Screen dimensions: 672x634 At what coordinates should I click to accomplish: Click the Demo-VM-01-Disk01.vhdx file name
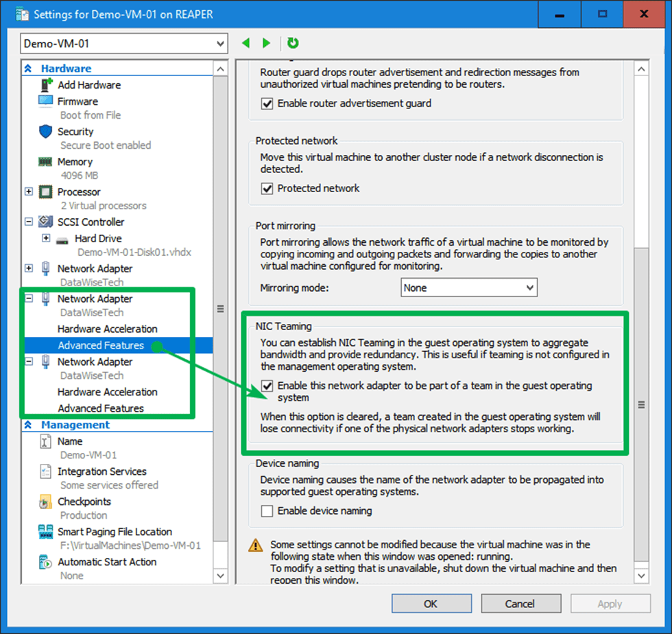tap(134, 253)
